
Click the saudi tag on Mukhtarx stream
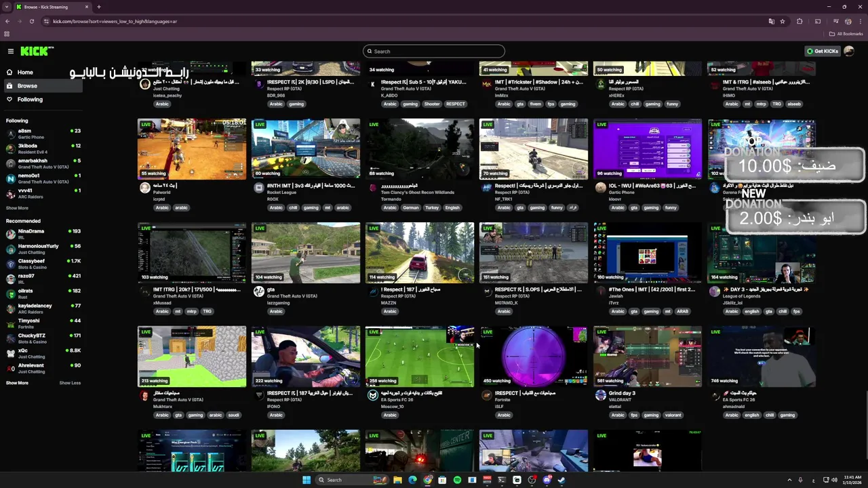233,415
